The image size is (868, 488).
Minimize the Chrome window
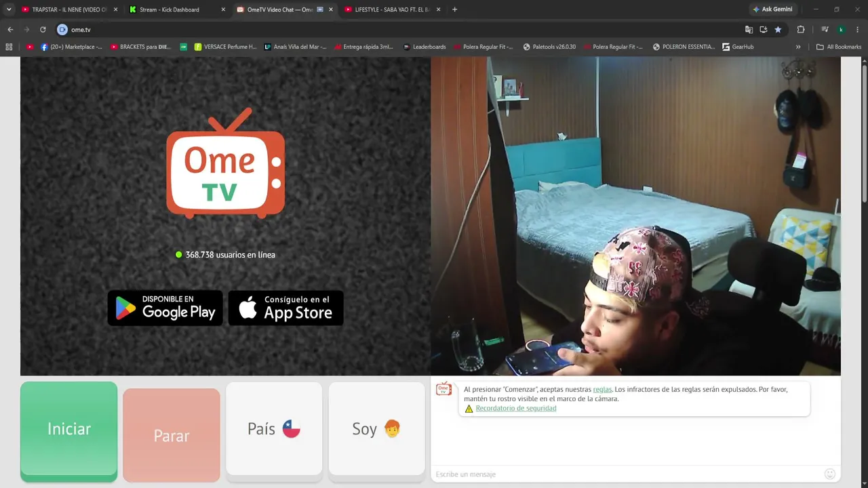pos(816,9)
